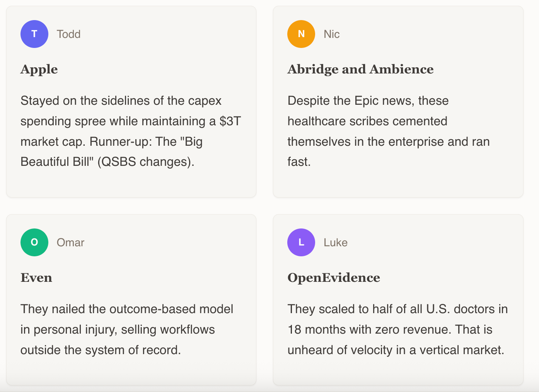The height and width of the screenshot is (392, 539).
Task: Open the Abridge and Ambience heading
Action: point(360,69)
